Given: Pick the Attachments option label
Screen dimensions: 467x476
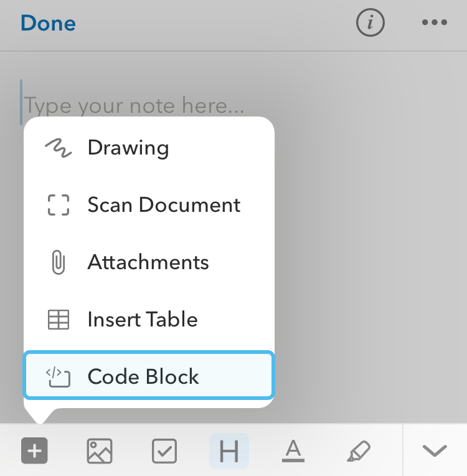Looking at the screenshot, I should pyautogui.click(x=148, y=262).
